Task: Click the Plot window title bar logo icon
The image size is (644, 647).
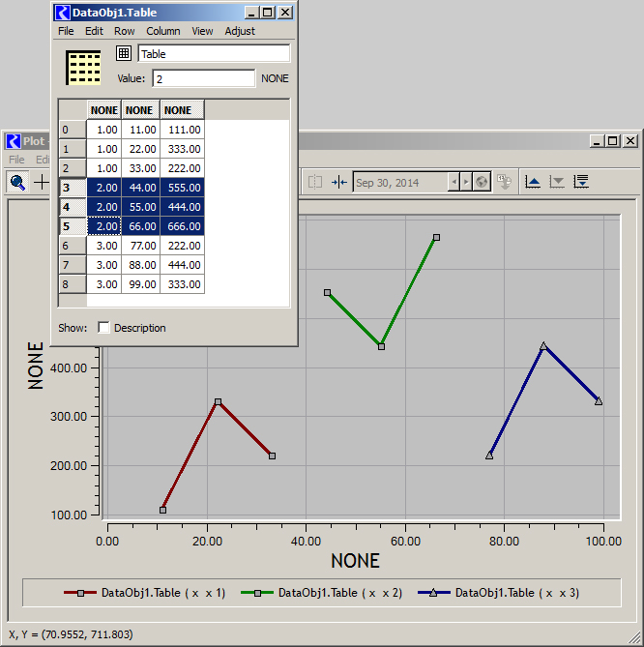Action: click(13, 141)
